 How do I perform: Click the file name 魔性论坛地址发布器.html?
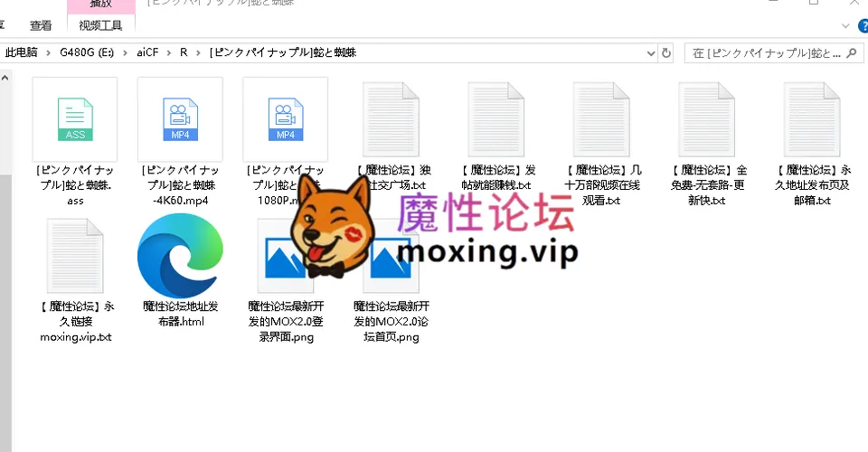pos(181,314)
